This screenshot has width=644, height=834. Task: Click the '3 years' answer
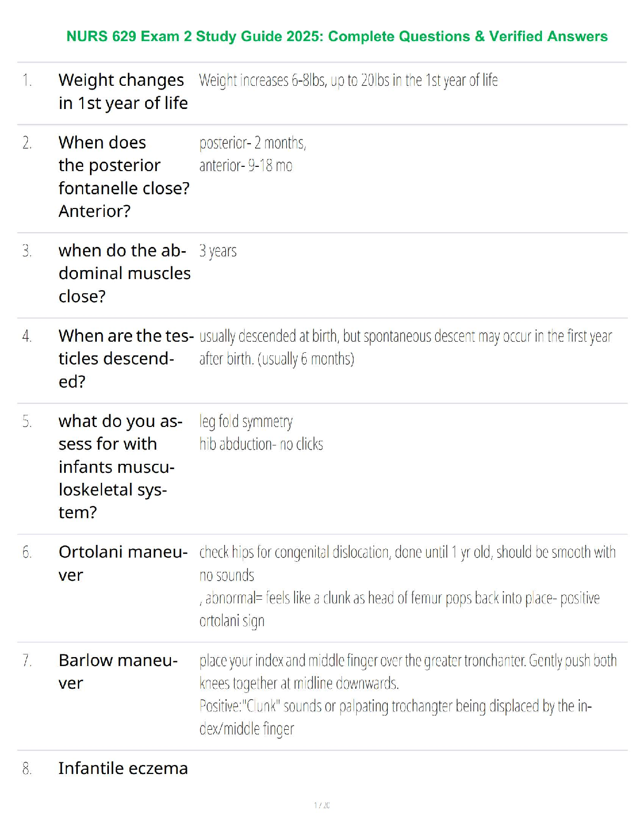click(218, 251)
